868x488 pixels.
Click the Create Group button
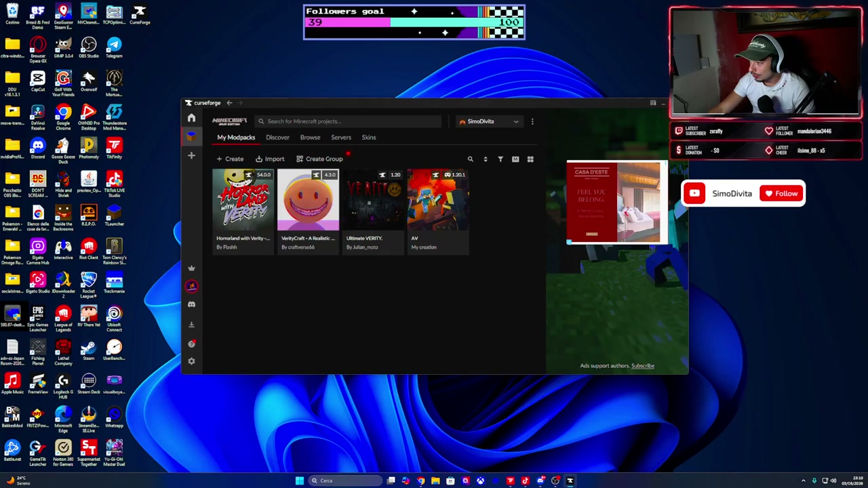point(319,159)
